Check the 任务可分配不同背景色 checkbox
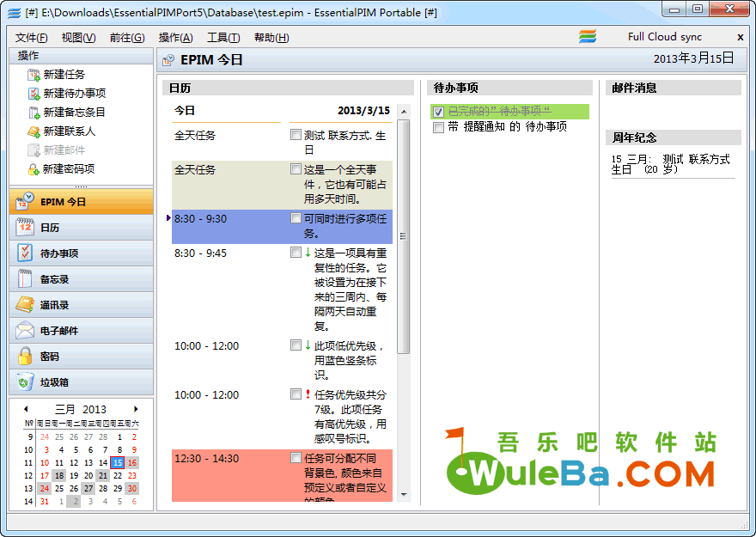Image resolution: width=756 pixels, height=537 pixels. 296,458
